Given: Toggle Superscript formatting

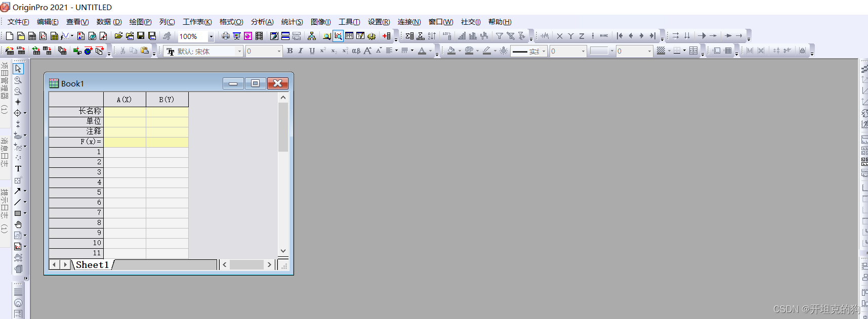Looking at the screenshot, I should (323, 51).
